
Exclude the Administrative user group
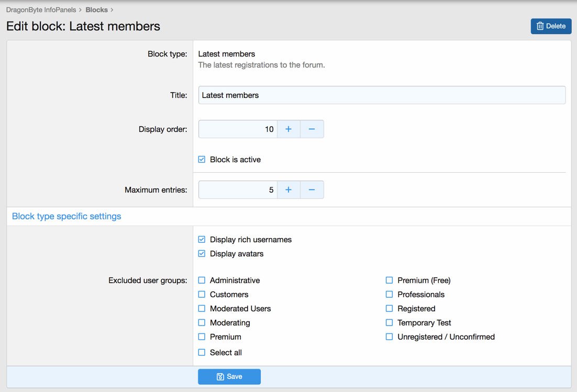[x=202, y=281]
